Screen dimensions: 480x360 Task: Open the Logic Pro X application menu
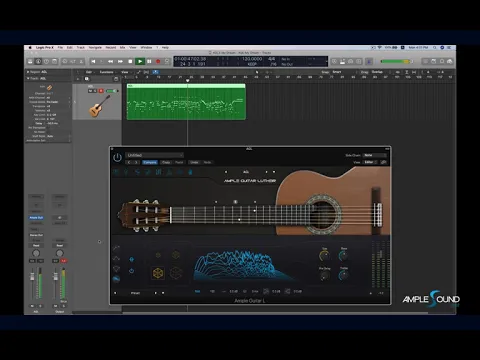coord(45,48)
